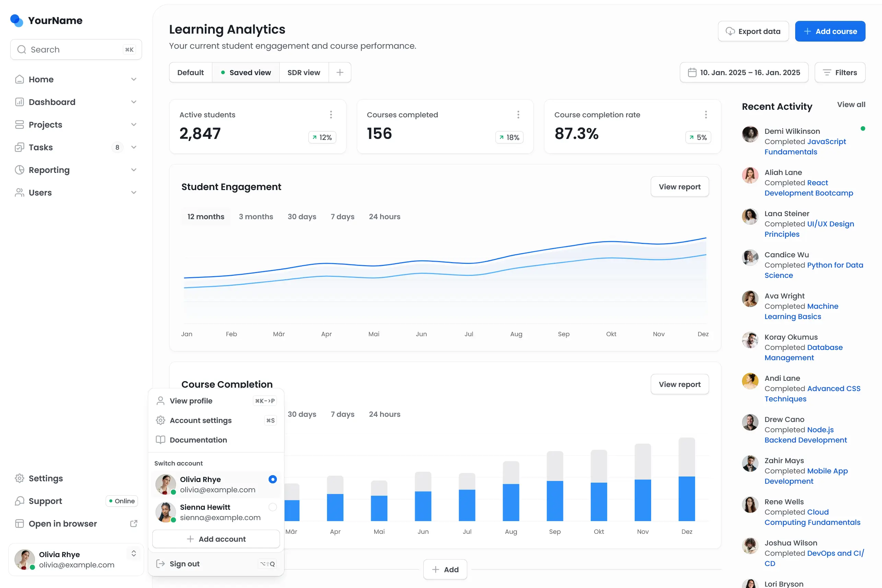
Task: Switch to the SDR view tab
Action: pos(304,72)
